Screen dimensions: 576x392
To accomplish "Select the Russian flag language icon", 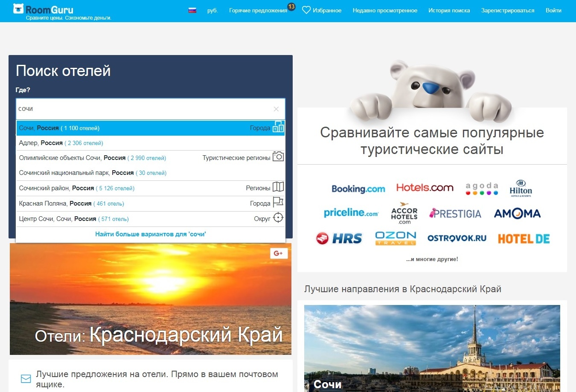I will pos(192,10).
